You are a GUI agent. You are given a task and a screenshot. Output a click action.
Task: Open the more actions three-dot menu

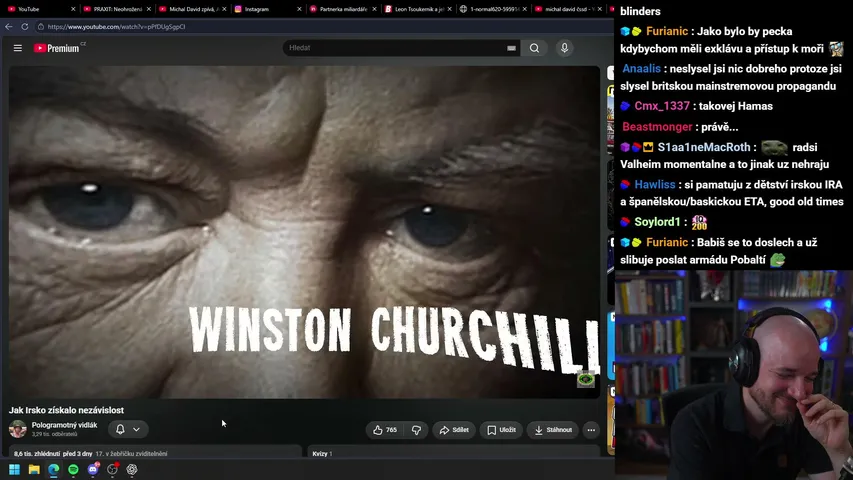tap(591, 430)
